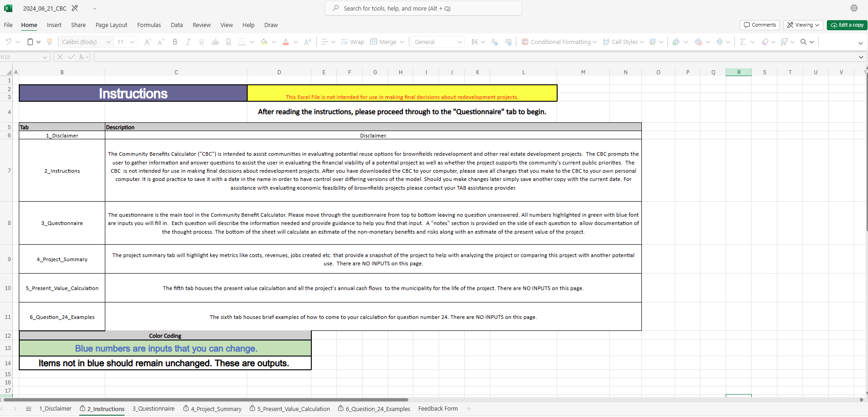The width and height of the screenshot is (868, 417).
Task: Click the Delete Cells icon
Action: (699, 42)
